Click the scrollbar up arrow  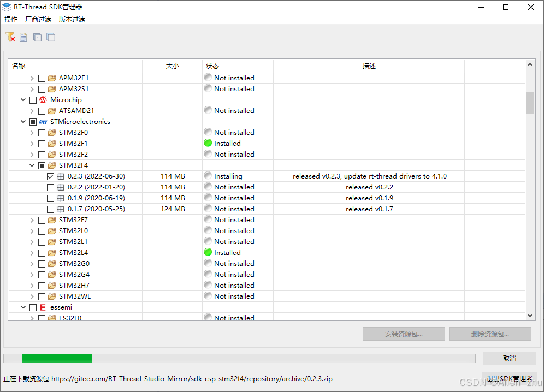(x=530, y=64)
